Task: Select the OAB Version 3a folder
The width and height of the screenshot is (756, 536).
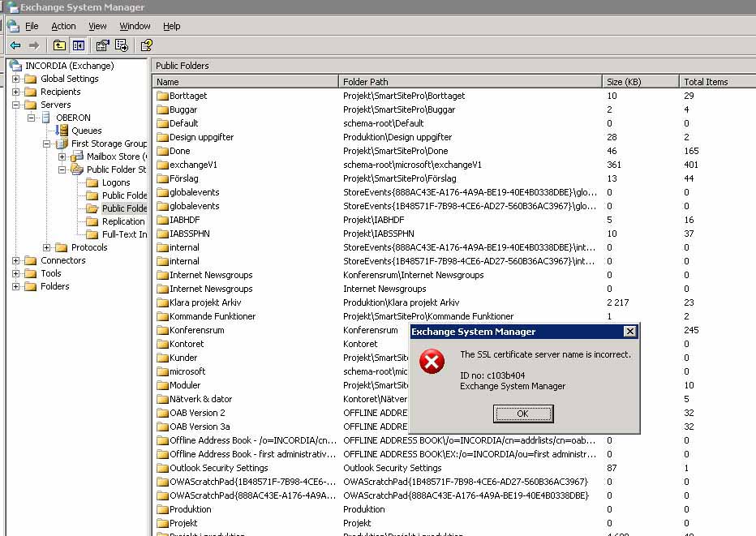Action: tap(200, 427)
